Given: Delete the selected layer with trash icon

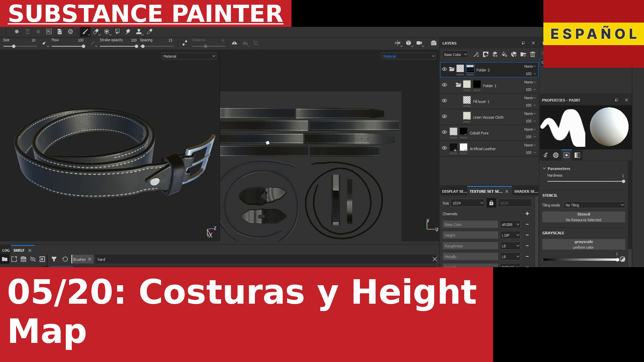Looking at the screenshot, I should click(x=533, y=54).
